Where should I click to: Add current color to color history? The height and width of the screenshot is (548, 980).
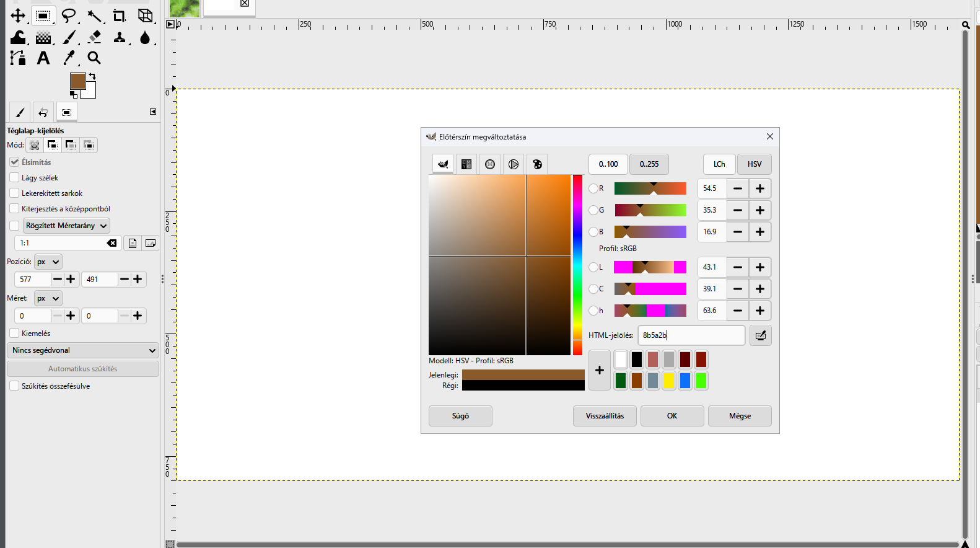coord(600,370)
